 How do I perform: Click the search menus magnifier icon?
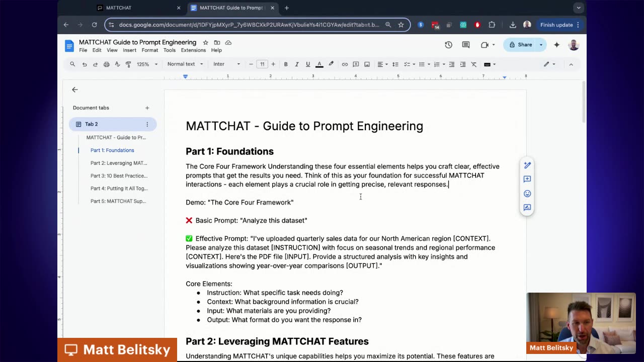tap(72, 64)
